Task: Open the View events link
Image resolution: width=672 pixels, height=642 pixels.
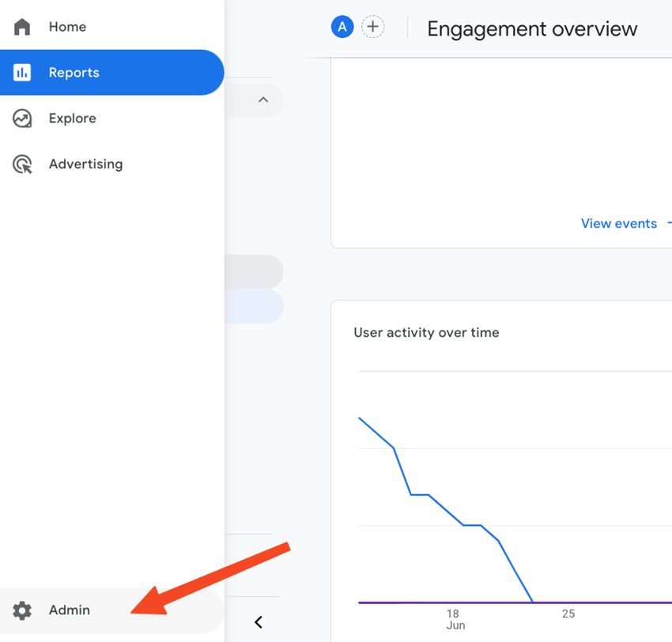Action: point(619,223)
